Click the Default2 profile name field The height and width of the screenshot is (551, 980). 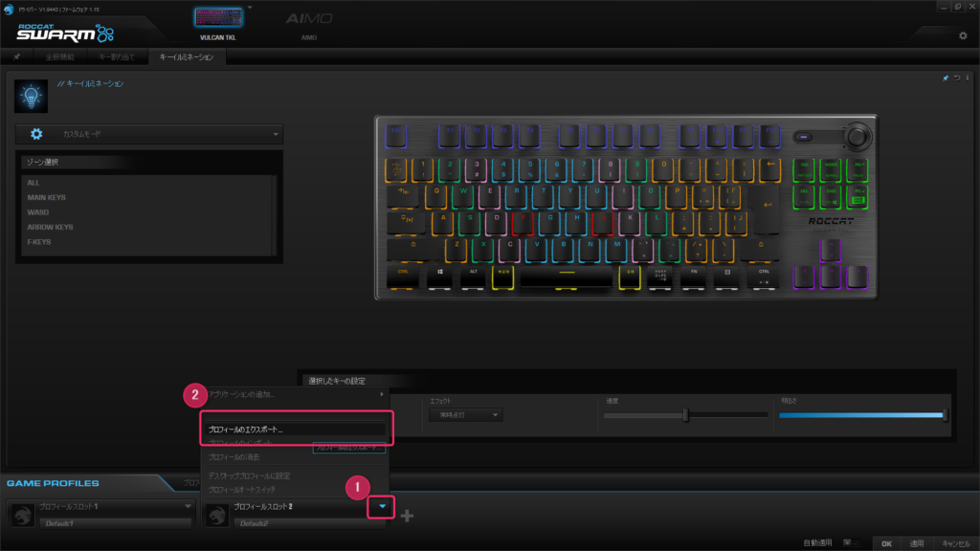tap(310, 523)
